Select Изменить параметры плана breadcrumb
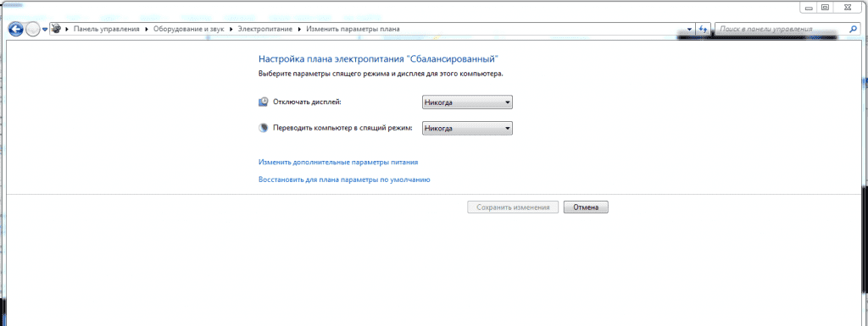 pos(353,29)
